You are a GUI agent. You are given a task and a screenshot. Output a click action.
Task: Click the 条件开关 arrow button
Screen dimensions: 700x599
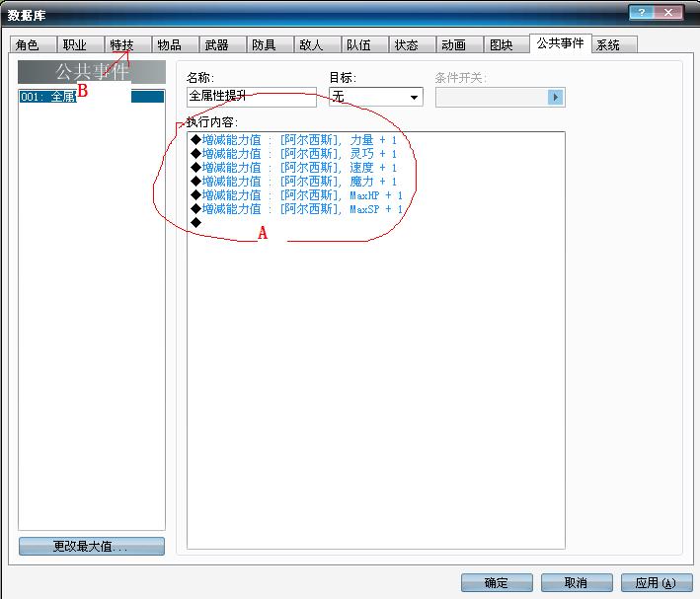tap(555, 97)
